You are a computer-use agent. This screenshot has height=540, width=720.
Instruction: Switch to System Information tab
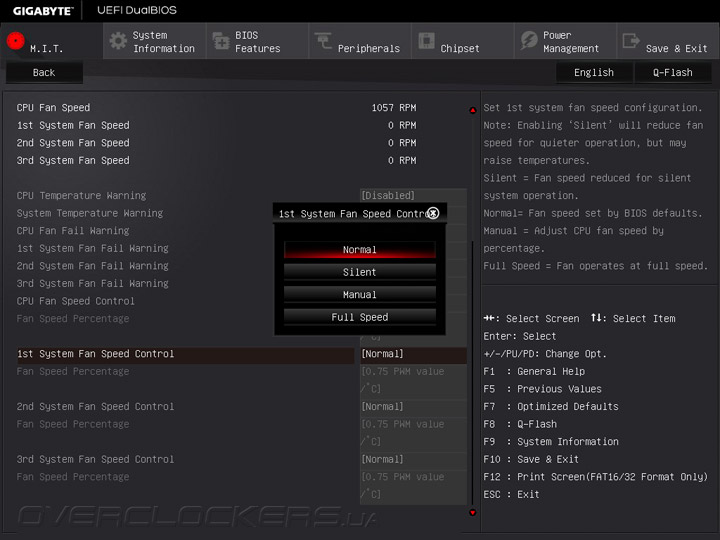coord(155,41)
